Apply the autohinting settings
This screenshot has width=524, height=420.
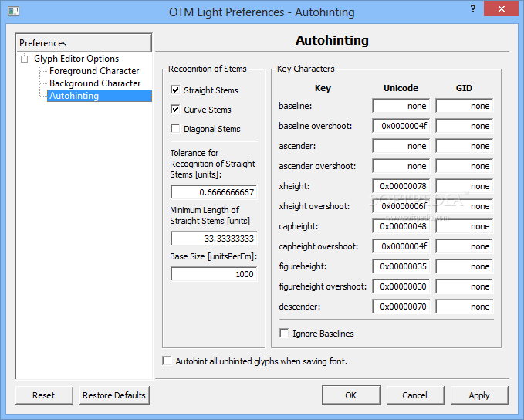coord(479,395)
